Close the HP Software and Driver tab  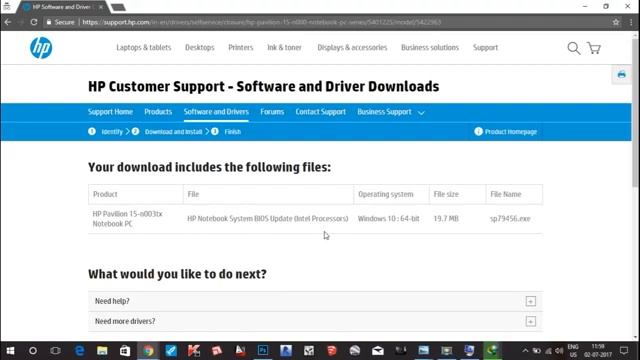coord(101,7)
